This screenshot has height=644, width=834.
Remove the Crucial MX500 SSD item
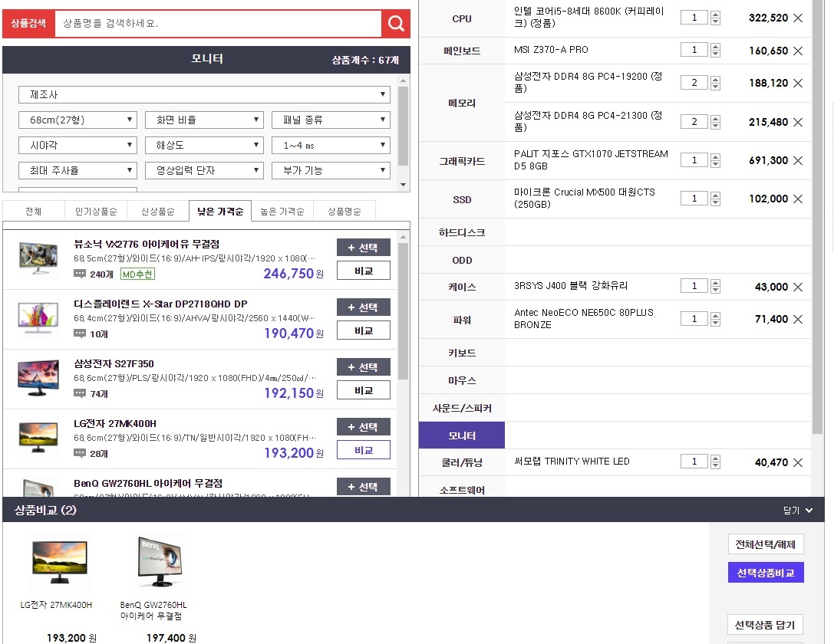click(x=798, y=199)
